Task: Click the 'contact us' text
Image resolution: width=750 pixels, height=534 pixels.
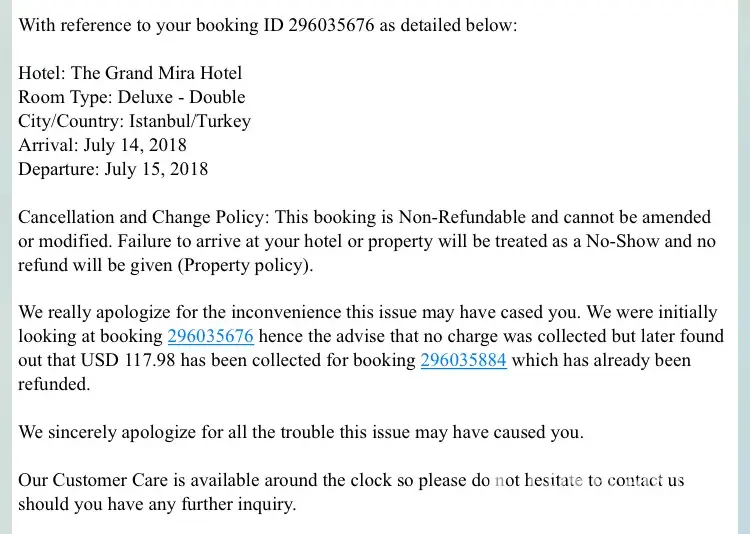Action: pos(645,480)
